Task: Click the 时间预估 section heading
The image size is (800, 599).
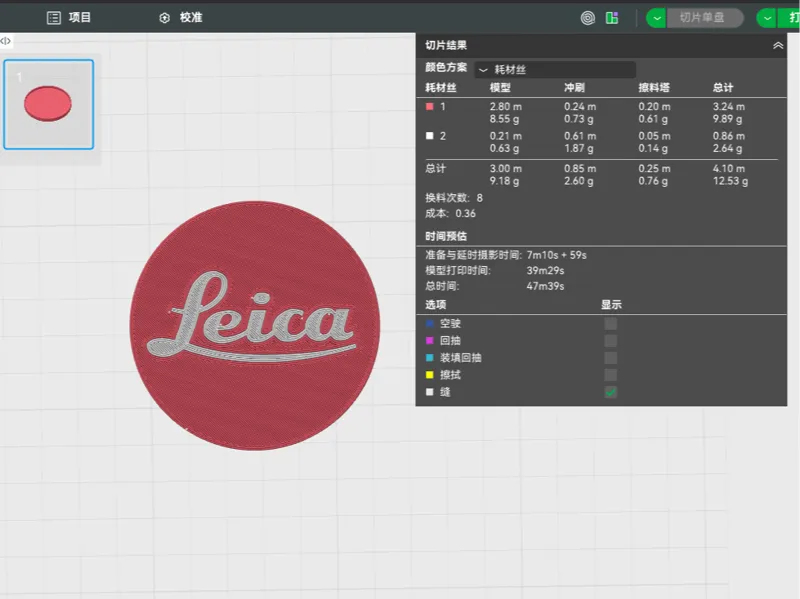Action: pos(446,236)
